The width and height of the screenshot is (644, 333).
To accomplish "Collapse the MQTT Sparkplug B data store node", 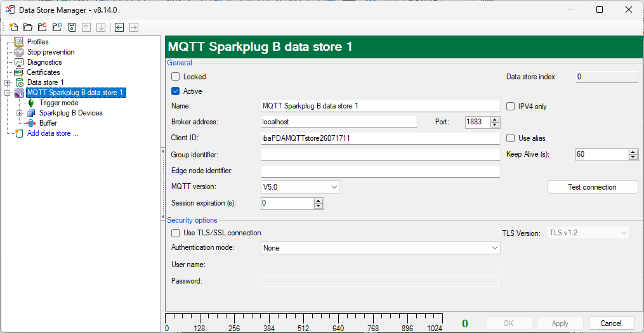I will point(7,93).
